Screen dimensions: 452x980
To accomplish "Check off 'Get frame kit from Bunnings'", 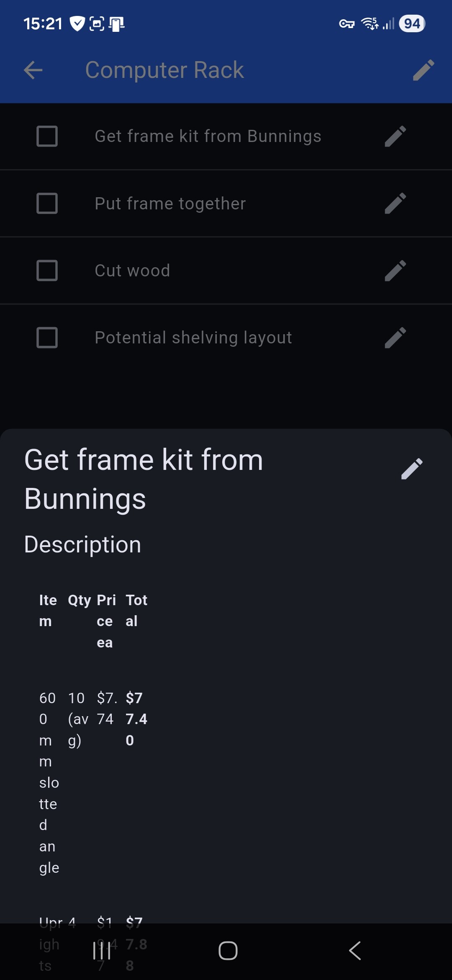I will point(47,137).
